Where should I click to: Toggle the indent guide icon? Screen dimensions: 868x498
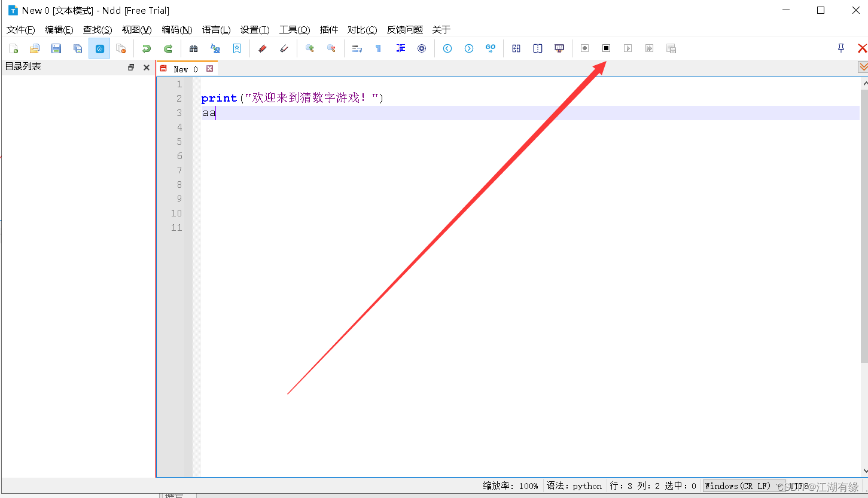pos(401,48)
